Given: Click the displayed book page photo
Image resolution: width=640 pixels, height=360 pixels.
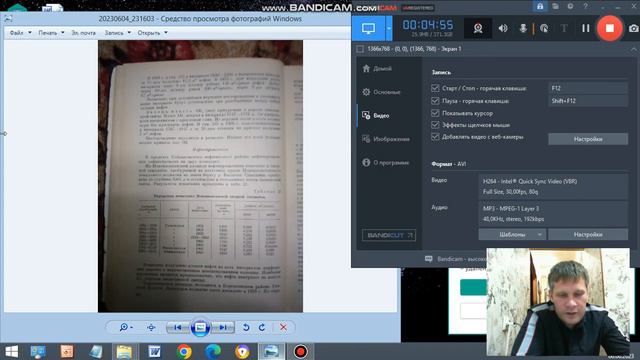Looking at the screenshot, I should pyautogui.click(x=200, y=176).
